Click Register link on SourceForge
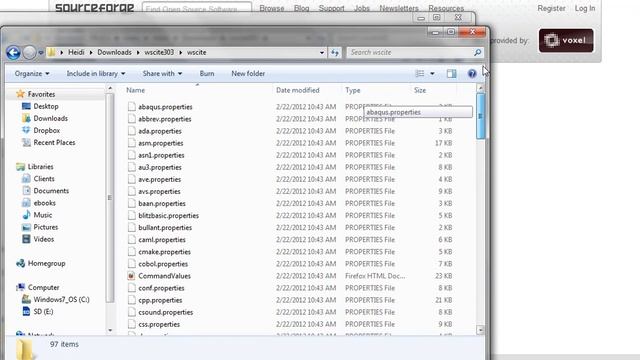This screenshot has width=640, height=360. (x=551, y=8)
